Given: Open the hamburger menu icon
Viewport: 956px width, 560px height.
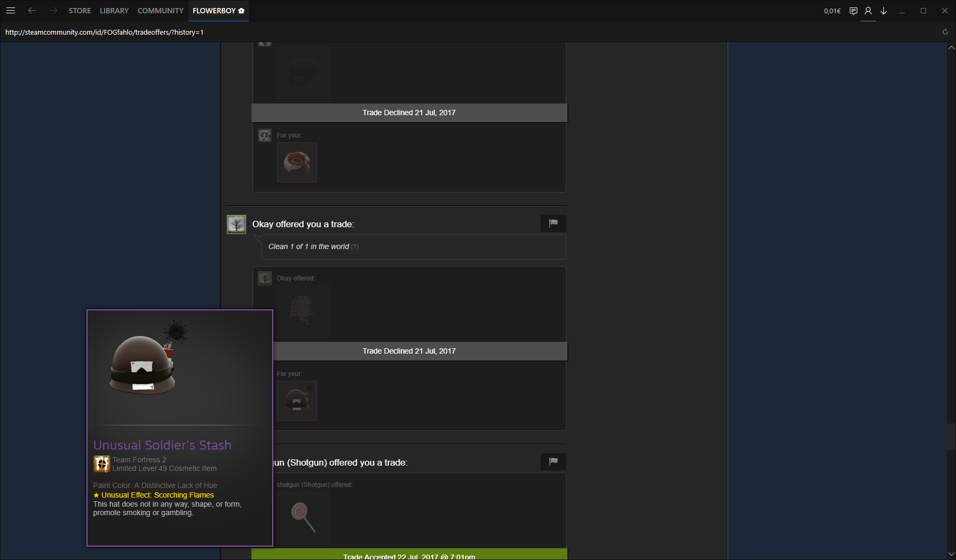Looking at the screenshot, I should (11, 11).
